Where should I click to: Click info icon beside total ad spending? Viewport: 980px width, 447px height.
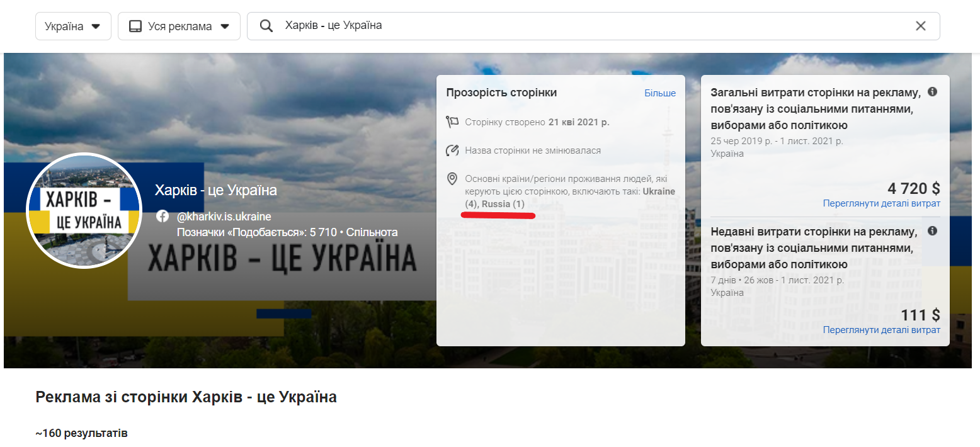click(x=932, y=92)
